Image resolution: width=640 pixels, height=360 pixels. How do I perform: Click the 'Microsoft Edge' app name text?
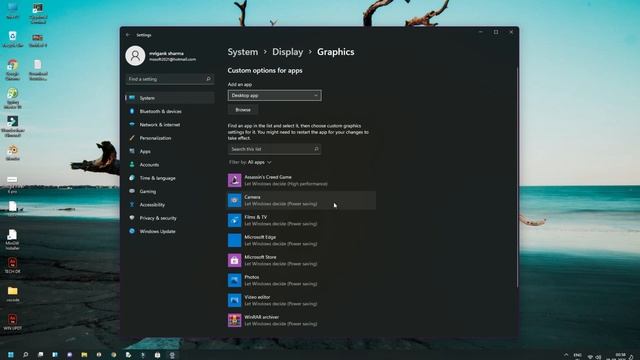(260, 237)
